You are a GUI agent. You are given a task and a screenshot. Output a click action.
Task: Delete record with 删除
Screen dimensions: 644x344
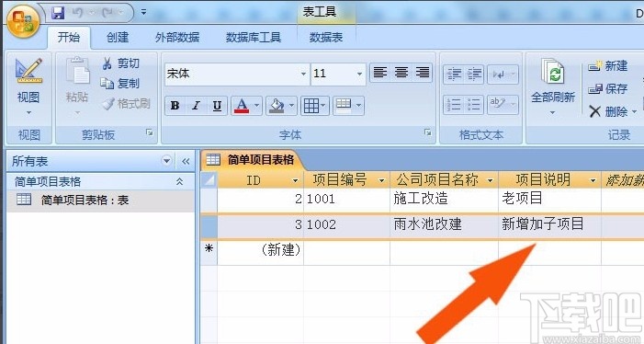click(x=609, y=111)
